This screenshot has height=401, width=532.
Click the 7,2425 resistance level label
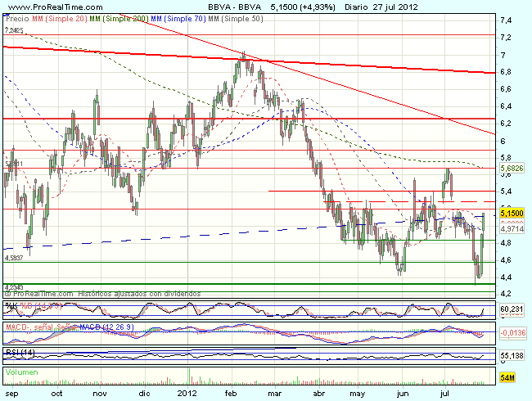click(x=14, y=30)
